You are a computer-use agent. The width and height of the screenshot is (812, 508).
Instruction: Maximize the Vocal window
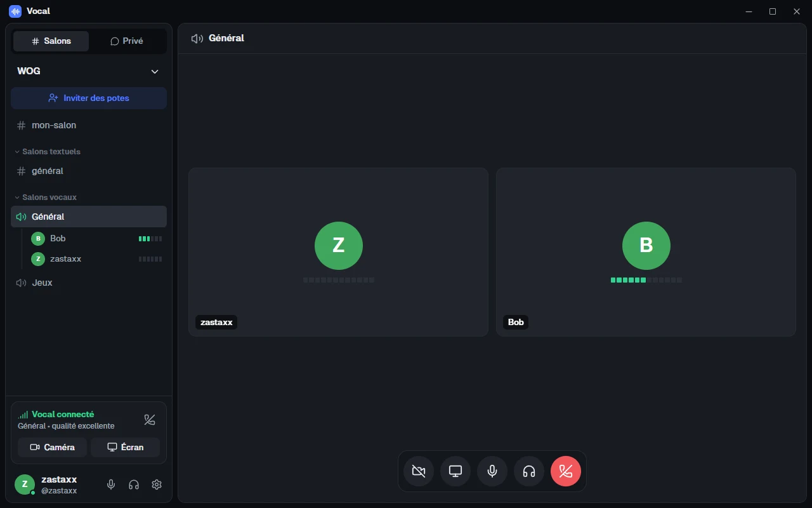pos(773,11)
